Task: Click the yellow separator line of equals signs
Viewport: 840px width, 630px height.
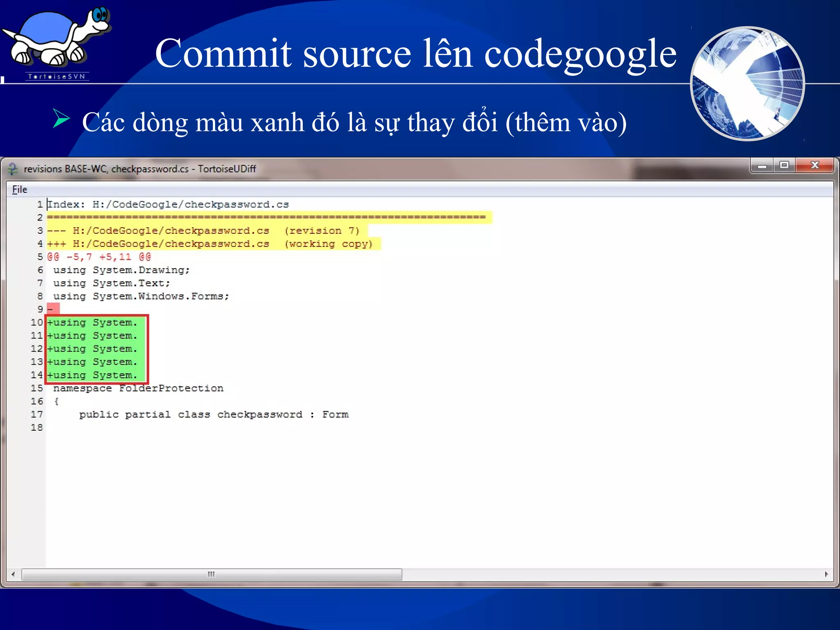Action: [269, 217]
